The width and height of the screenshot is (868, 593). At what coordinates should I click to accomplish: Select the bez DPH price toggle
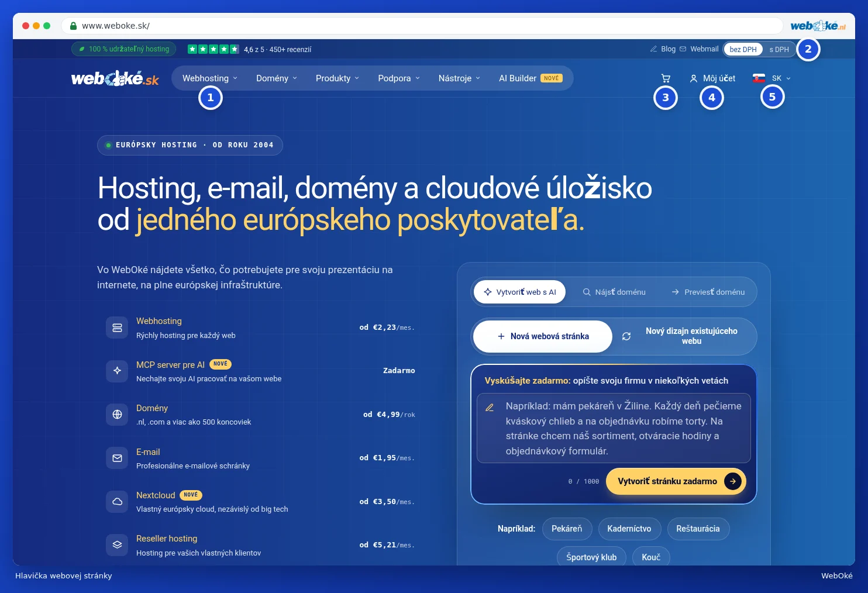point(743,50)
